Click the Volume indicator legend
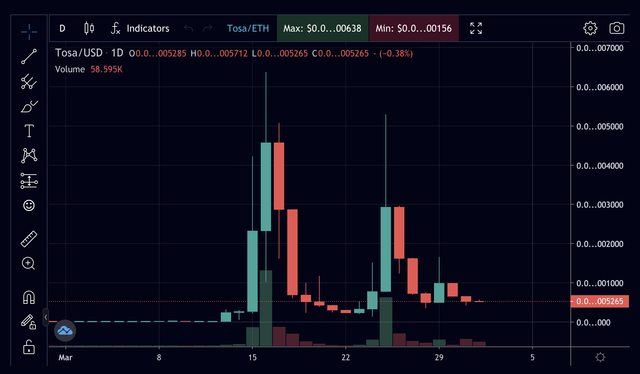 [70, 69]
